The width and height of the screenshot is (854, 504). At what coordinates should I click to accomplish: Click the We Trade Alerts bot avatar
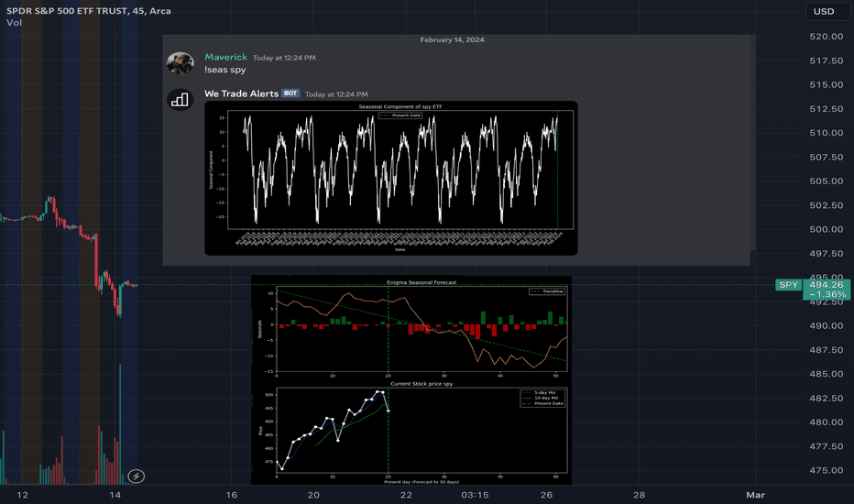coord(181,100)
